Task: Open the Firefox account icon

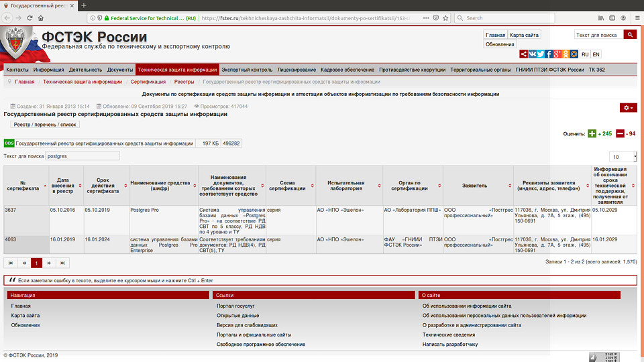Action: coord(623,18)
